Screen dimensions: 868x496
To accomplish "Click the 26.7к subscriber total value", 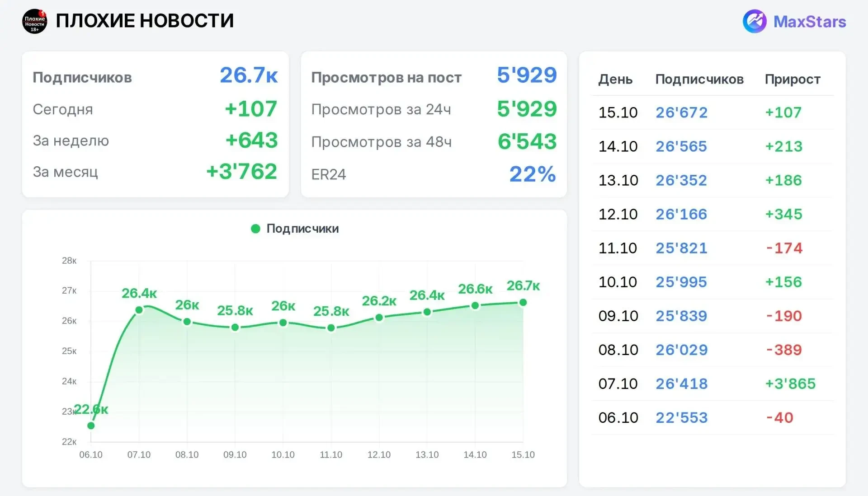I will (249, 75).
